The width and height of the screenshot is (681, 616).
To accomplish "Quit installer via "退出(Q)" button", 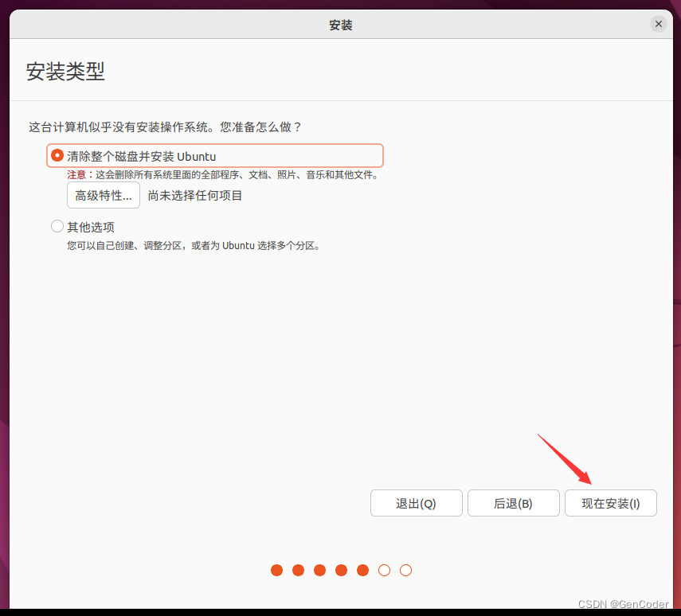I will (x=416, y=503).
